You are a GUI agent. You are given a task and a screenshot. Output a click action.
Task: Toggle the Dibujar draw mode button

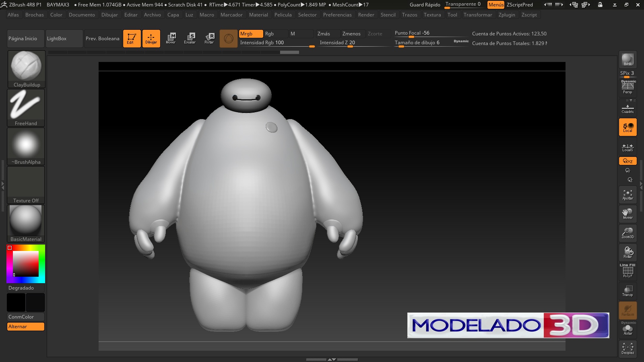[x=151, y=39]
